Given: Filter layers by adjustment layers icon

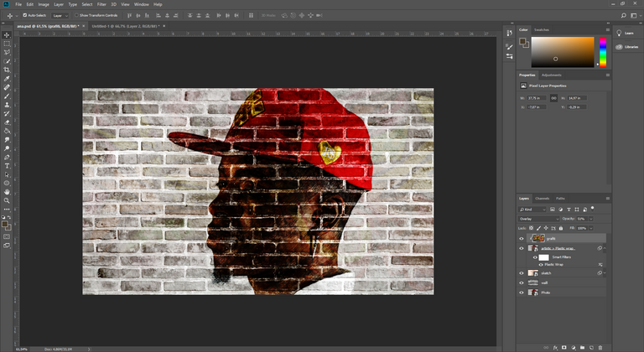Looking at the screenshot, I should click(561, 210).
